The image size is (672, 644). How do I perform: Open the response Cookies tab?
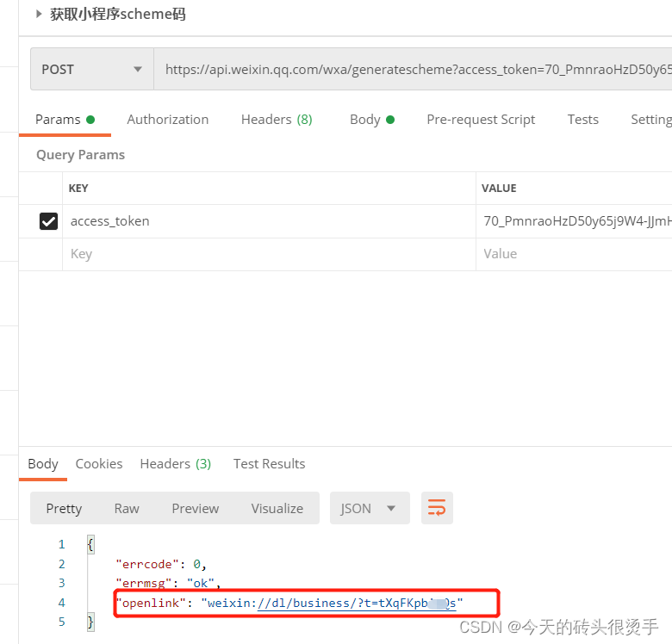99,464
